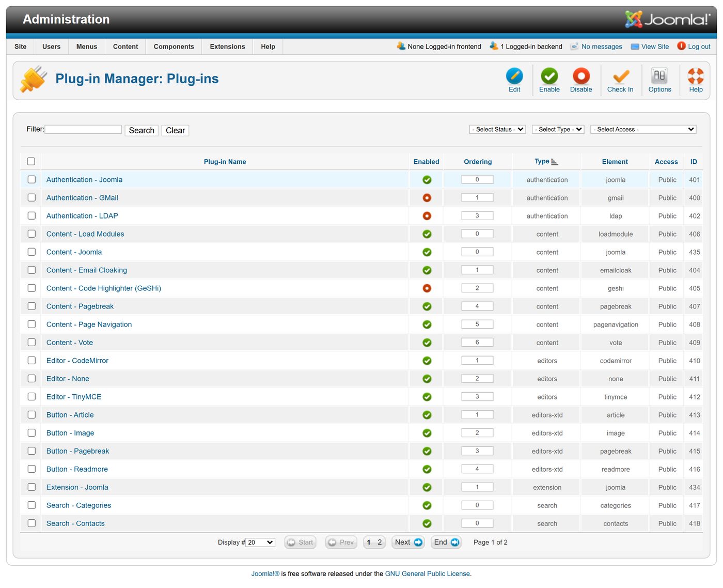The height and width of the screenshot is (588, 723).
Task: Open the Display # dropdown
Action: [261, 543]
